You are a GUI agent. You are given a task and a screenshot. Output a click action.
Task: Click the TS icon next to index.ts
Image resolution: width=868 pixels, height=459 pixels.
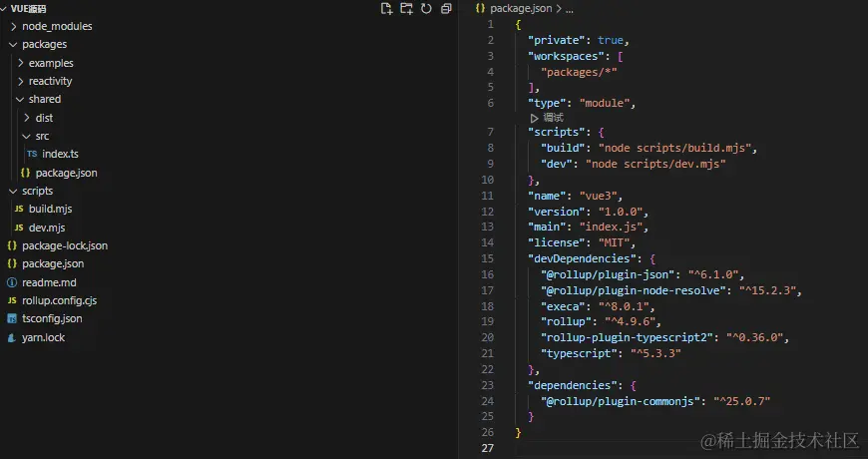coord(32,154)
